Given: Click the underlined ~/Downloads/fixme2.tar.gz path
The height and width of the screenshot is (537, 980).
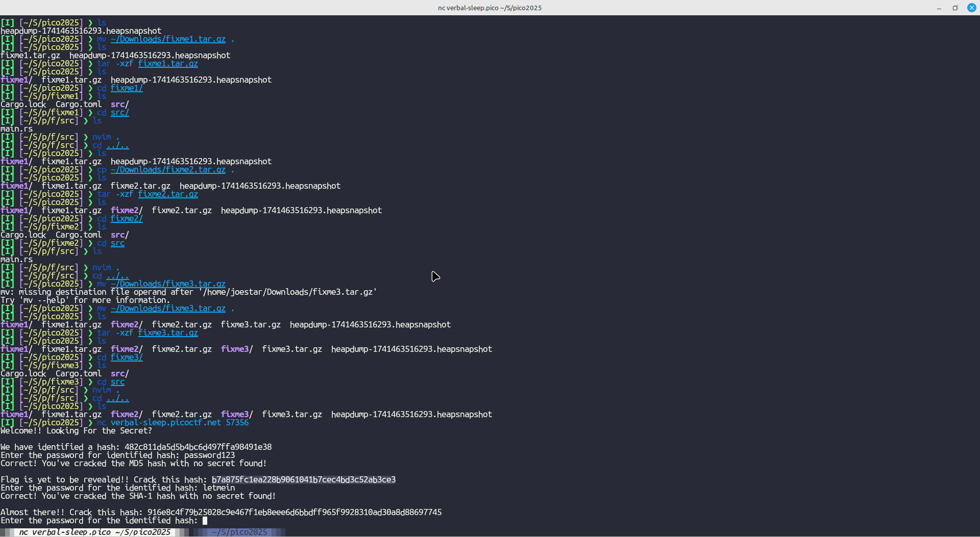Looking at the screenshot, I should click(168, 170).
